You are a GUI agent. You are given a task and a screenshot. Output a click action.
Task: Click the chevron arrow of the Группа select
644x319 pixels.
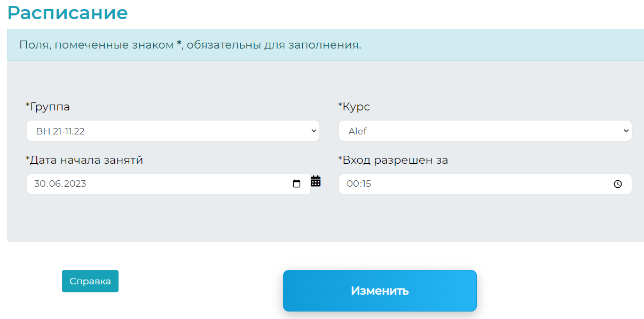pos(313,131)
